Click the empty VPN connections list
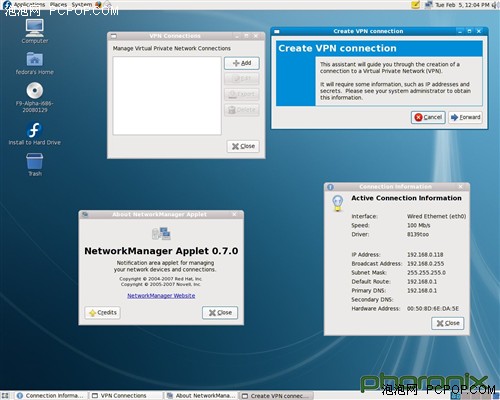 (x=167, y=96)
